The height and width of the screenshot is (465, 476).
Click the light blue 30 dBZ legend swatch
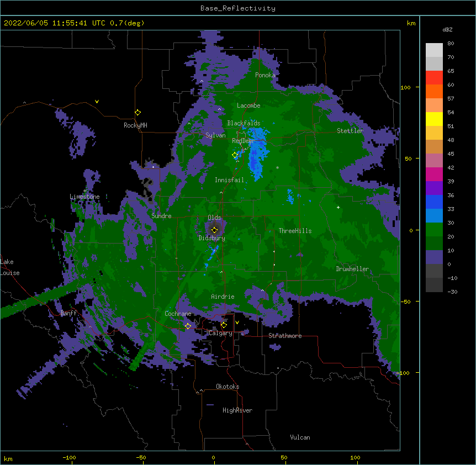[434, 216]
